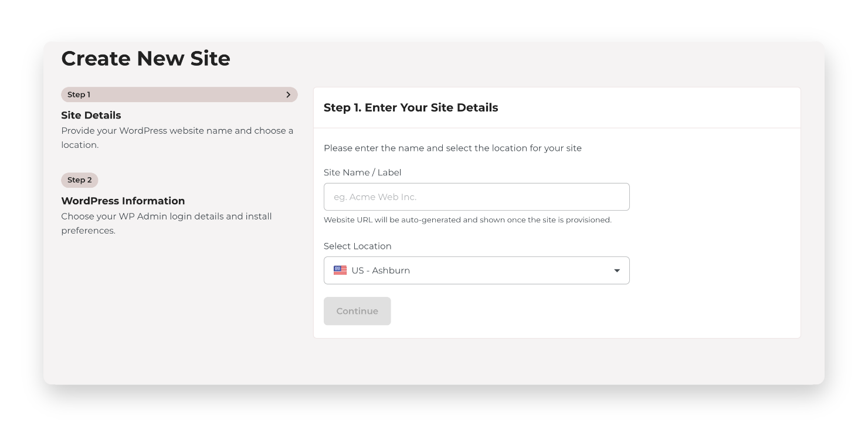The height and width of the screenshot is (426, 868).
Task: Click the Website URL auto-generated helper text
Action: click(x=467, y=220)
